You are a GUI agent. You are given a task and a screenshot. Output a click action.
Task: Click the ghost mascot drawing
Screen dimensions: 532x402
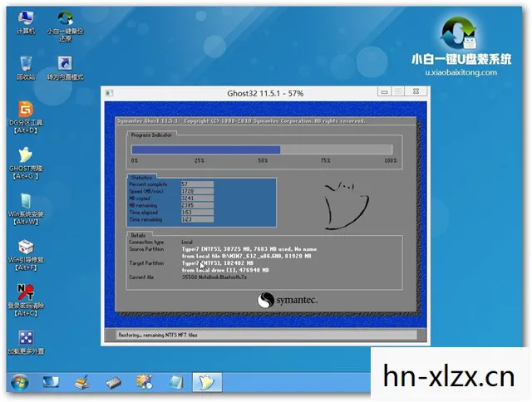pos(346,206)
